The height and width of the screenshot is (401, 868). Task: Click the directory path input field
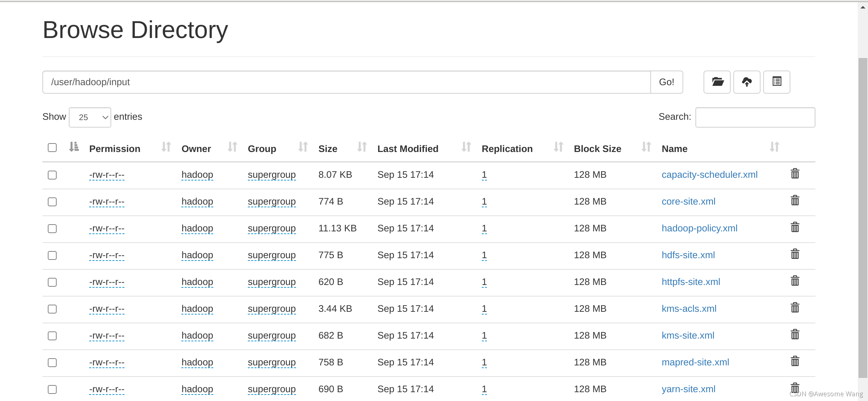347,82
